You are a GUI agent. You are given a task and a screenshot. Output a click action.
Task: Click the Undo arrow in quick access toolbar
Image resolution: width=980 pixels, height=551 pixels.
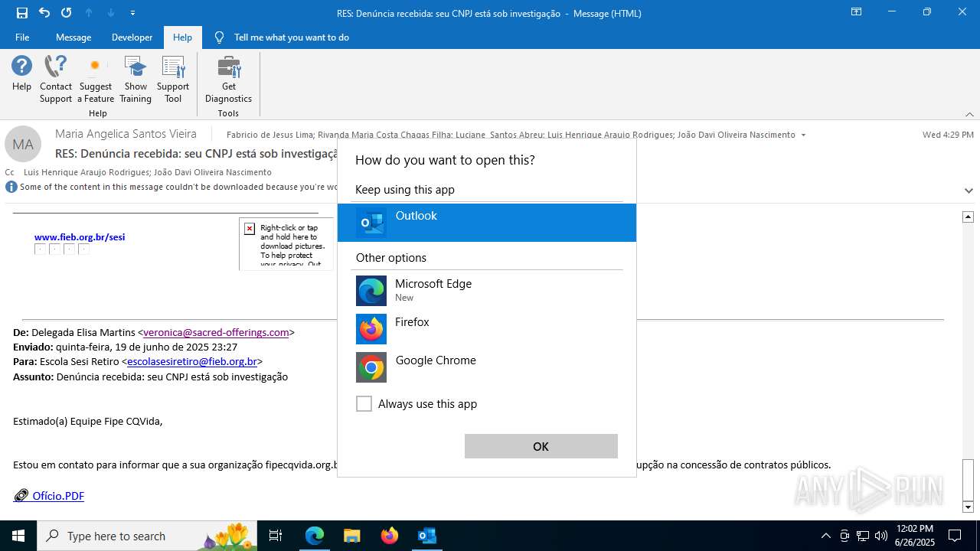(44, 13)
